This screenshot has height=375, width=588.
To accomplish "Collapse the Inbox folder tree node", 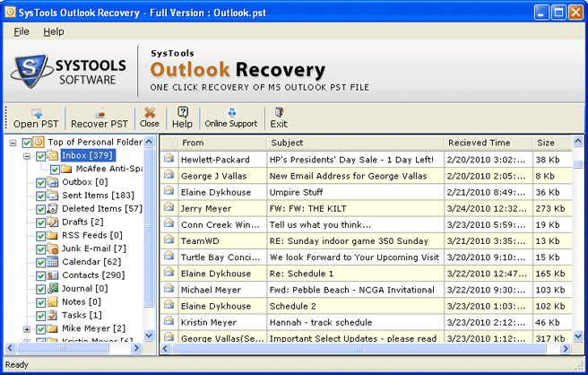I will 27,156.
